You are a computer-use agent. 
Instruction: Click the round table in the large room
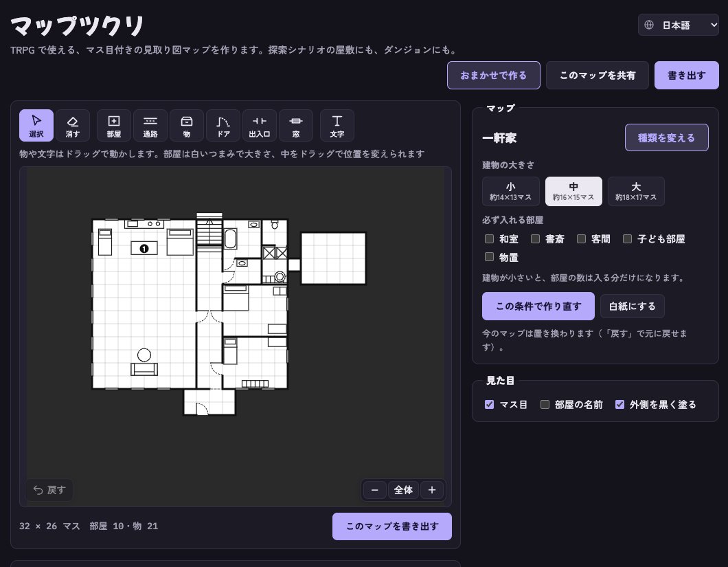pyautogui.click(x=144, y=355)
